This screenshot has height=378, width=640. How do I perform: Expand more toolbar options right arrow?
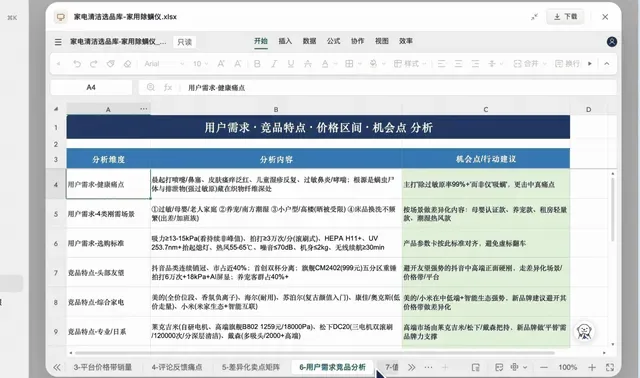(590, 64)
